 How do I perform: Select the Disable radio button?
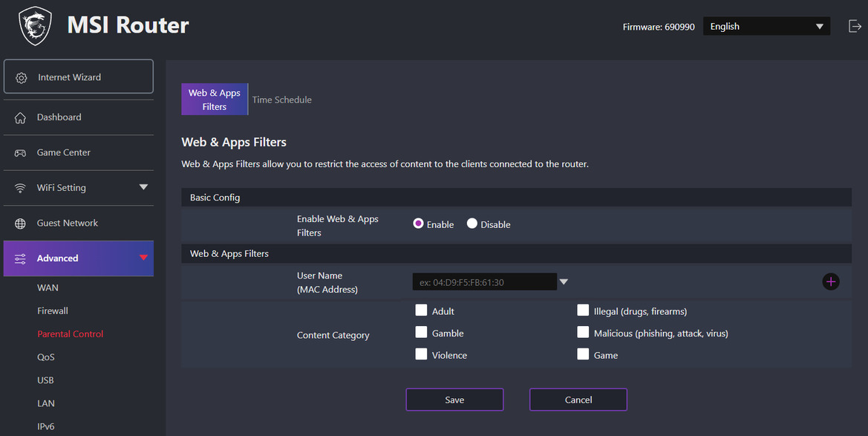(471, 224)
